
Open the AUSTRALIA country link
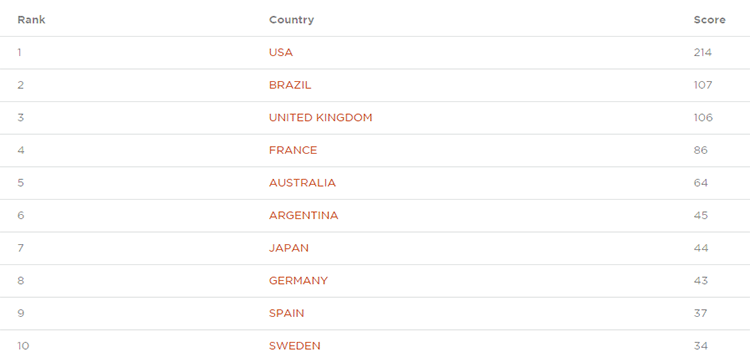tap(302, 183)
